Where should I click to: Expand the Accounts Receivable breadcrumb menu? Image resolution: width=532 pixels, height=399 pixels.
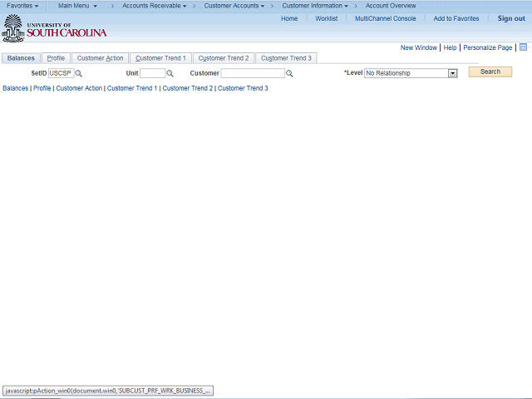(x=155, y=6)
